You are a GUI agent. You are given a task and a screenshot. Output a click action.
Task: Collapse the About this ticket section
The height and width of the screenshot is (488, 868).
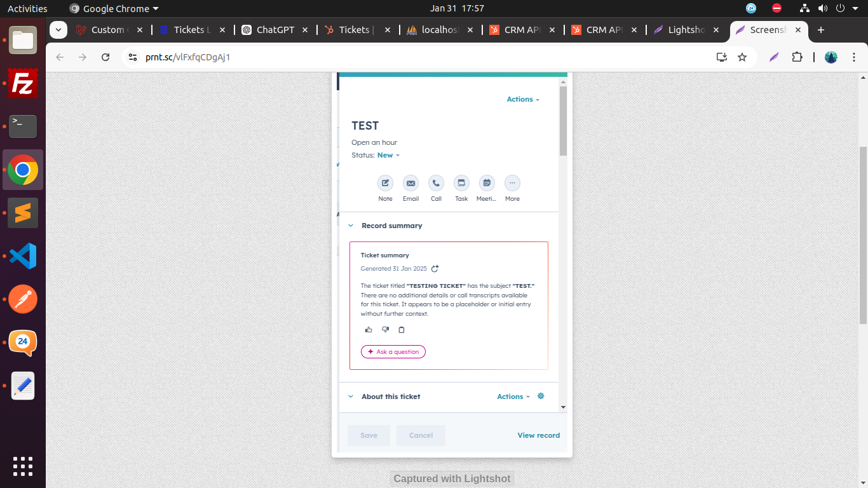click(351, 396)
